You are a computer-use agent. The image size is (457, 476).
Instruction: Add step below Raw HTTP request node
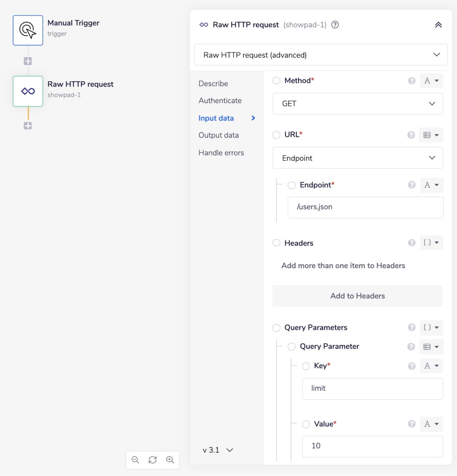click(x=28, y=126)
